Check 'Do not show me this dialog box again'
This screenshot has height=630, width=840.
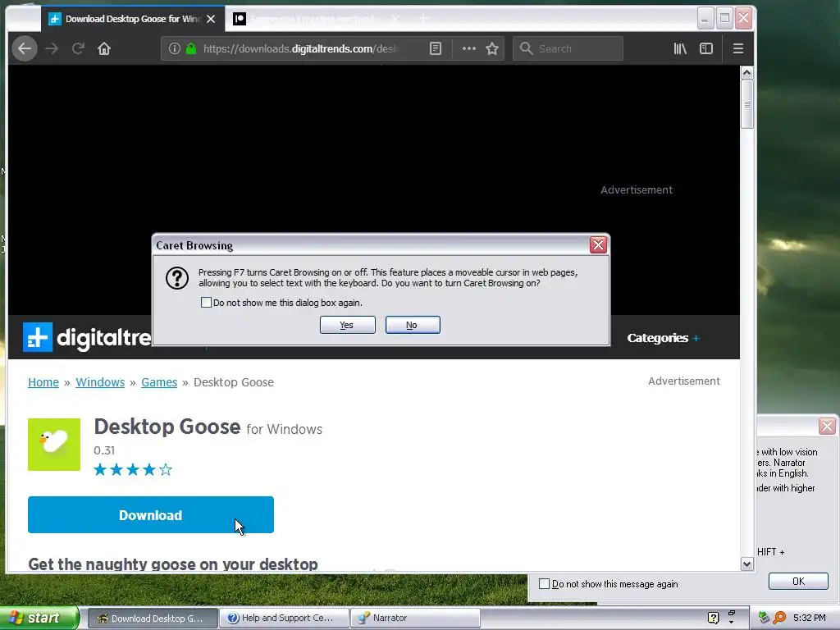(206, 303)
